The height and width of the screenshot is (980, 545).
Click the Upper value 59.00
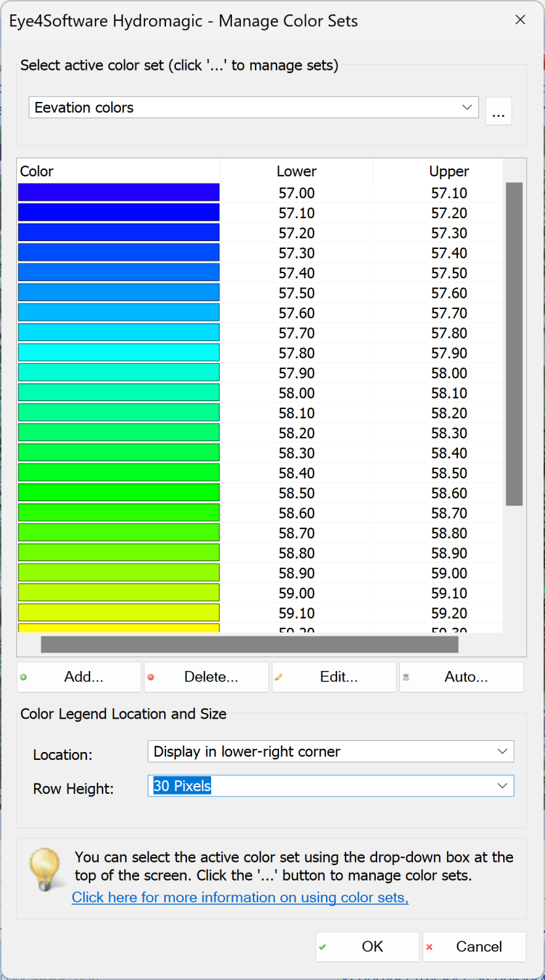pos(449,573)
